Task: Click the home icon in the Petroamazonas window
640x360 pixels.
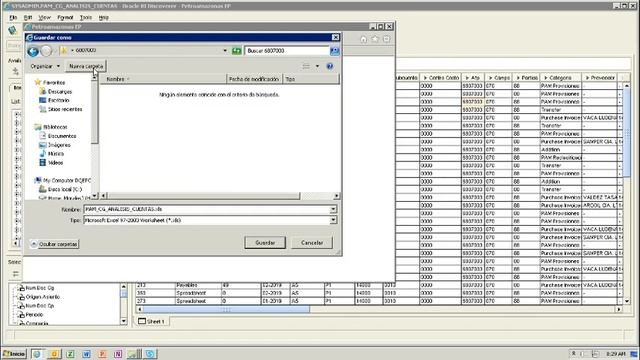Action: pos(363,39)
